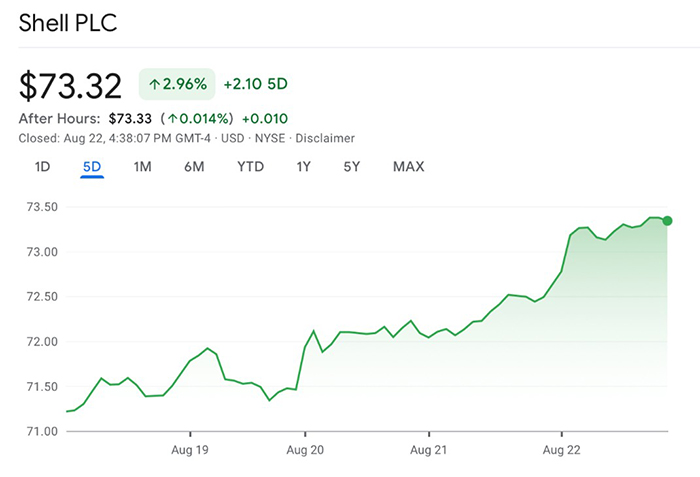Open the Disclaimer link

point(325,138)
